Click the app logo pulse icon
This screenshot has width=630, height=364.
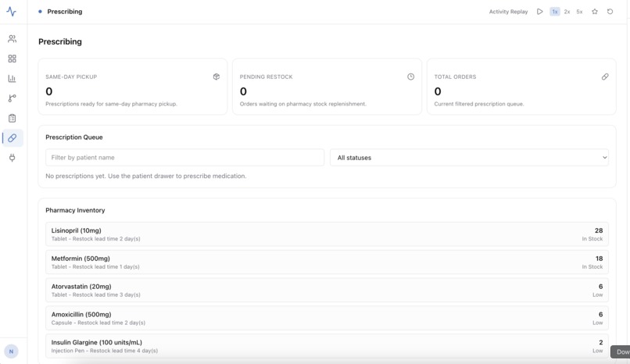[12, 12]
